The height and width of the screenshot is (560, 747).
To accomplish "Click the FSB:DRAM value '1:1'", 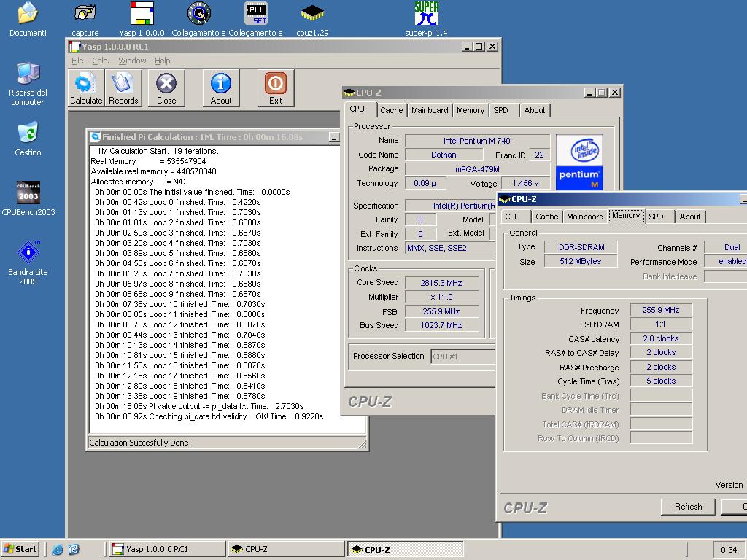I will (661, 324).
